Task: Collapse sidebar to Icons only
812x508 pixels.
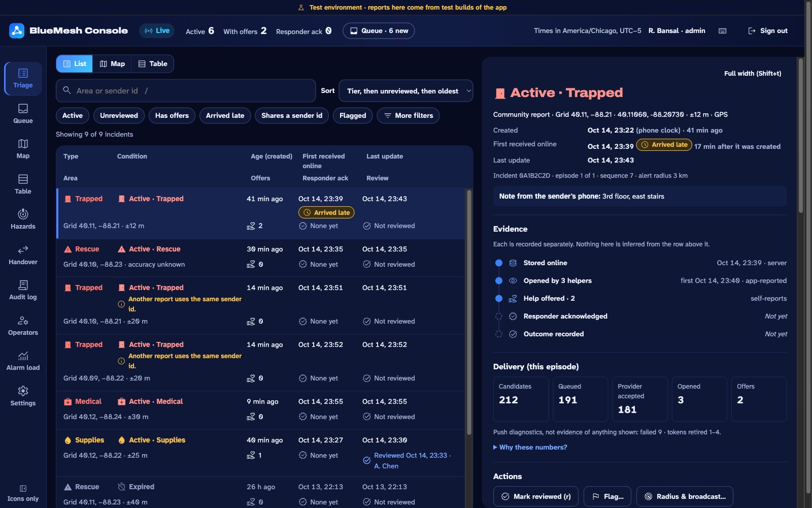Action: coord(23,493)
